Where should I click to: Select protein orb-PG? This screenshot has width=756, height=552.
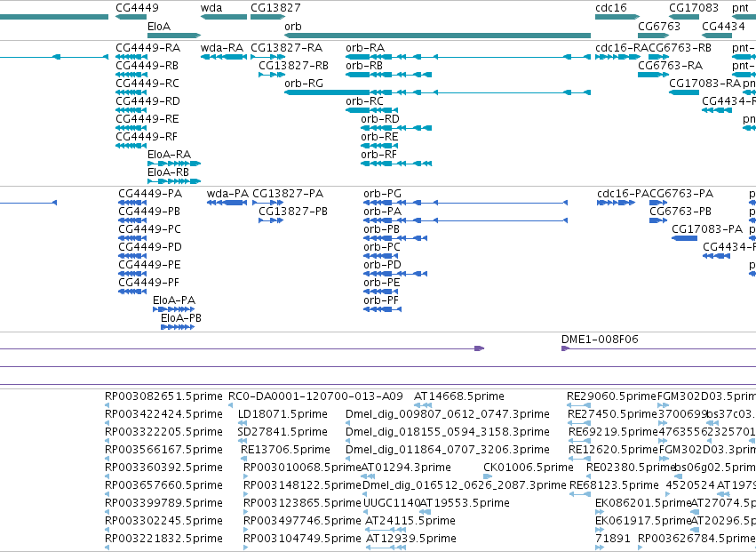coord(466,203)
